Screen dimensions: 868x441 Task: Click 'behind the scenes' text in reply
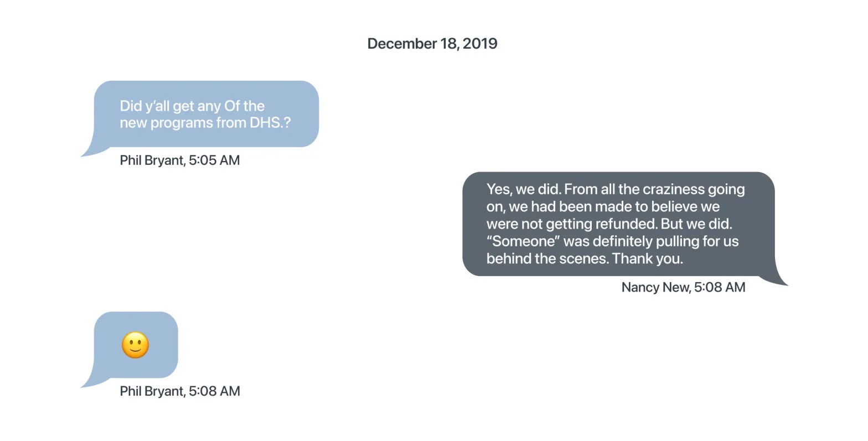(x=547, y=258)
